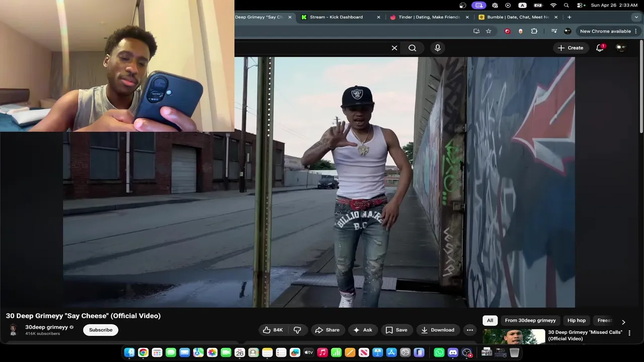Image resolution: width=644 pixels, height=362 pixels.
Task: Launch Music app from the dock
Action: tap(323, 352)
